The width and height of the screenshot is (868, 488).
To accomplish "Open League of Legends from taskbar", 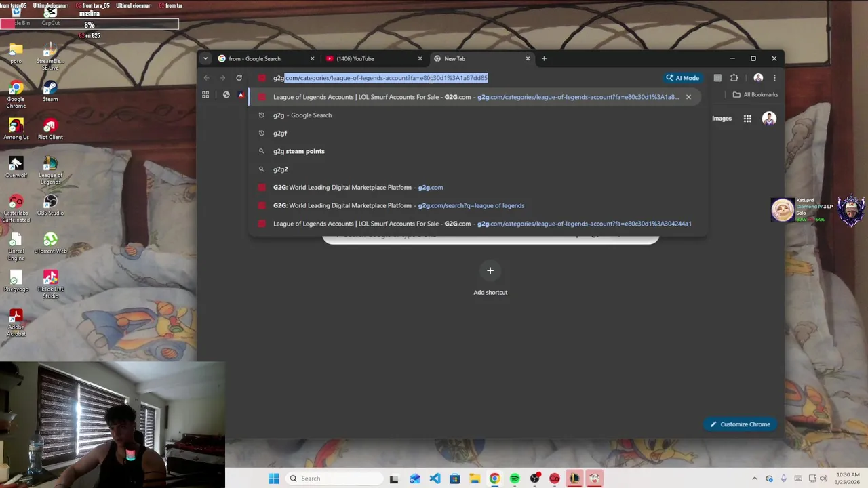I will (x=574, y=479).
